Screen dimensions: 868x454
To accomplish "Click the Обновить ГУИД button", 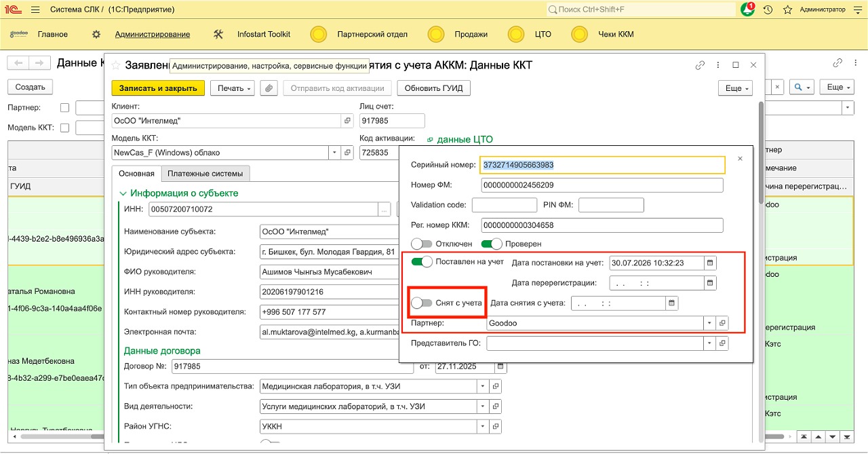I will coord(434,88).
